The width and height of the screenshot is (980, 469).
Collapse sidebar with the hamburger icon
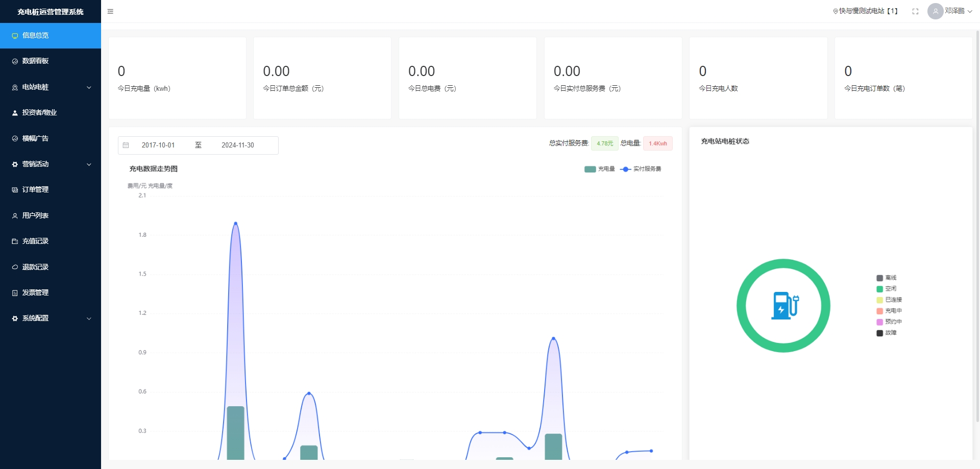[110, 11]
